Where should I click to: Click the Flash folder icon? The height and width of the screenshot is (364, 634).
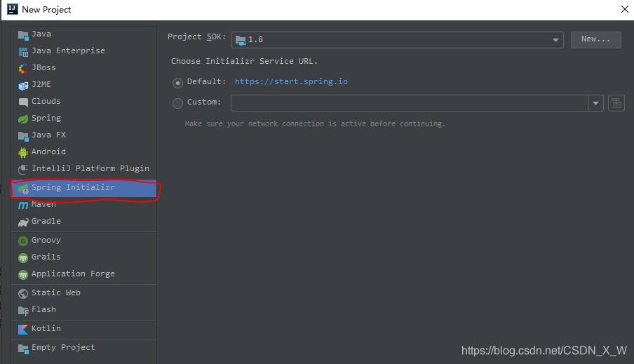[x=23, y=310]
